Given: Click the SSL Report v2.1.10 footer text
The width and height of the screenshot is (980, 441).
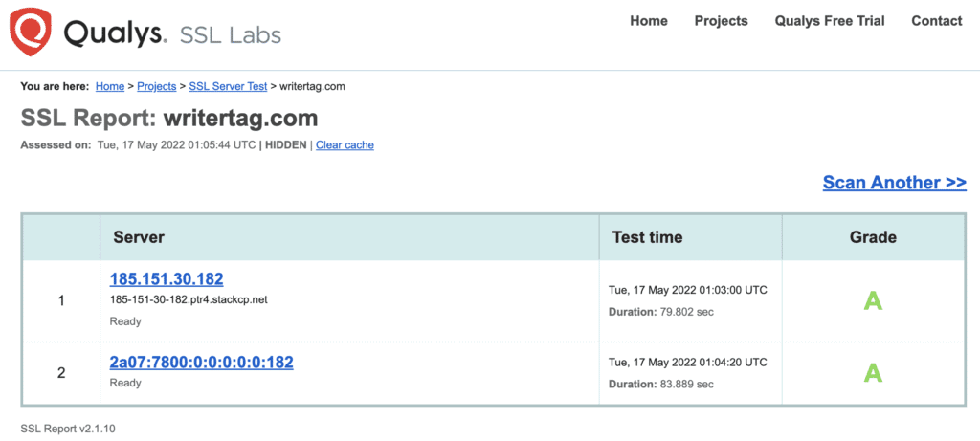Looking at the screenshot, I should pos(68,430).
